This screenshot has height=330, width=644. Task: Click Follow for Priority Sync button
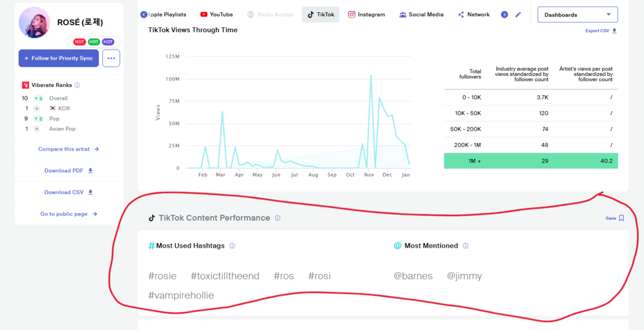[59, 59]
